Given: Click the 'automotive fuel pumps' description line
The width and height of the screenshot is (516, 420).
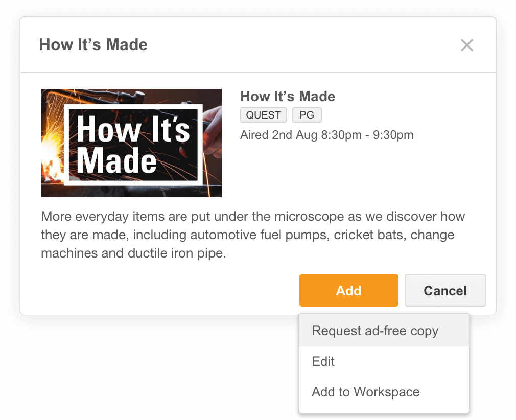Looking at the screenshot, I should (x=247, y=235).
